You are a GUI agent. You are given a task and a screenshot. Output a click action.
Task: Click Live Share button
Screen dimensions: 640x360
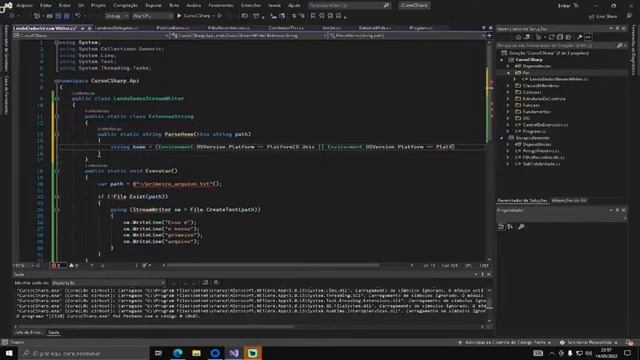click(603, 16)
